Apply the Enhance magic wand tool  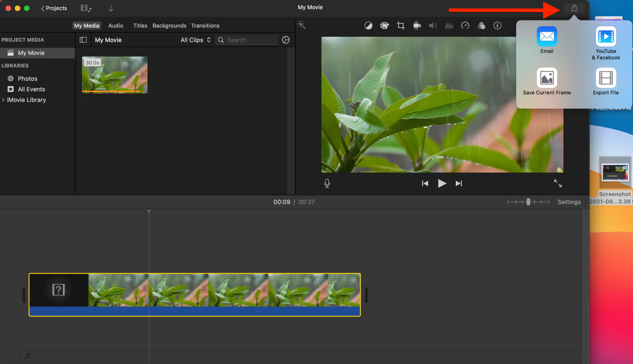(x=302, y=25)
